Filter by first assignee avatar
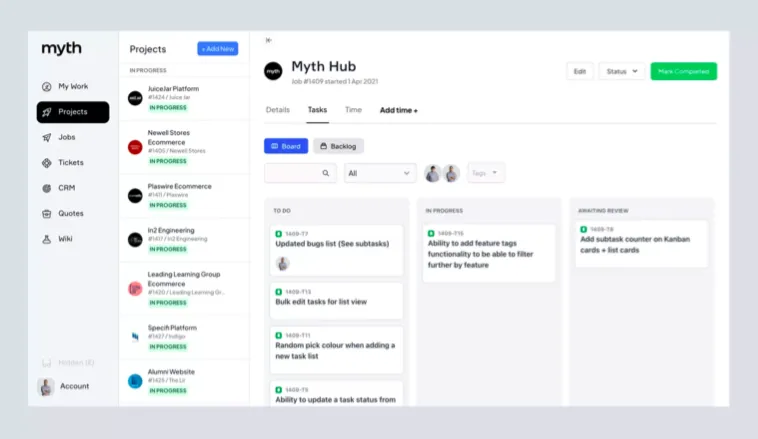 [x=433, y=174]
